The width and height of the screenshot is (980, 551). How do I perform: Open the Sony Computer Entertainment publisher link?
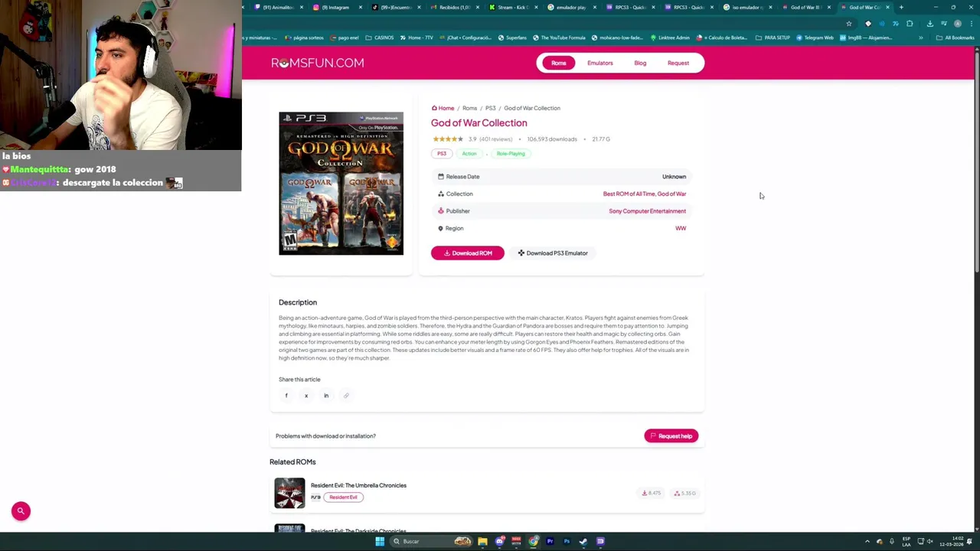point(648,211)
